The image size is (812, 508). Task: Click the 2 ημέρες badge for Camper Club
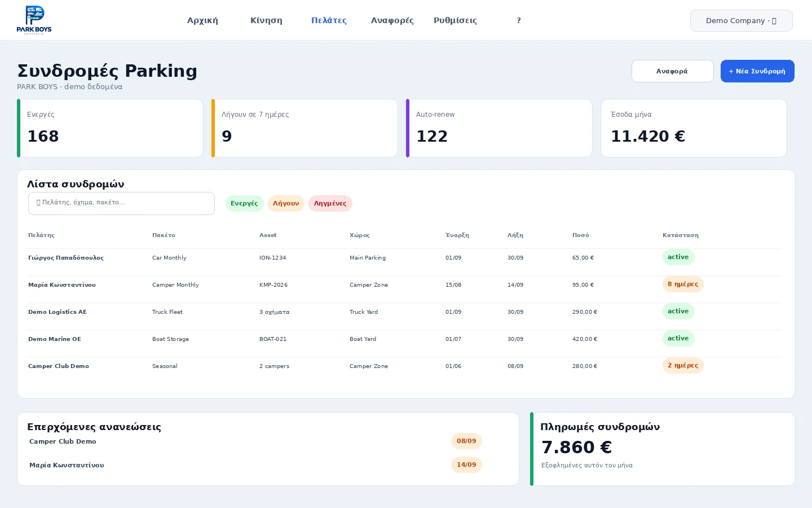click(683, 365)
